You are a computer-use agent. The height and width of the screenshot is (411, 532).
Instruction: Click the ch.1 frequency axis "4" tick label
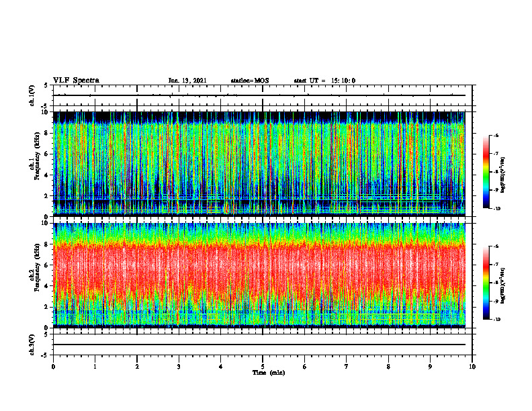point(46,175)
